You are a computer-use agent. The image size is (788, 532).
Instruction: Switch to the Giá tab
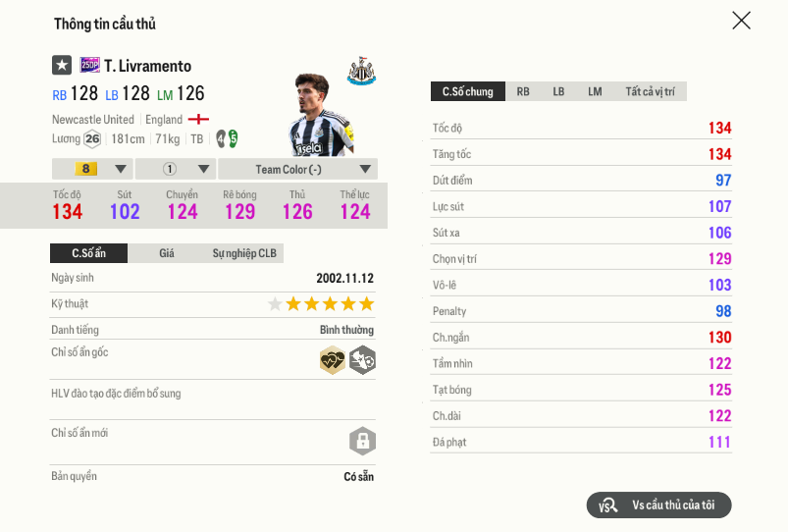[x=167, y=253]
